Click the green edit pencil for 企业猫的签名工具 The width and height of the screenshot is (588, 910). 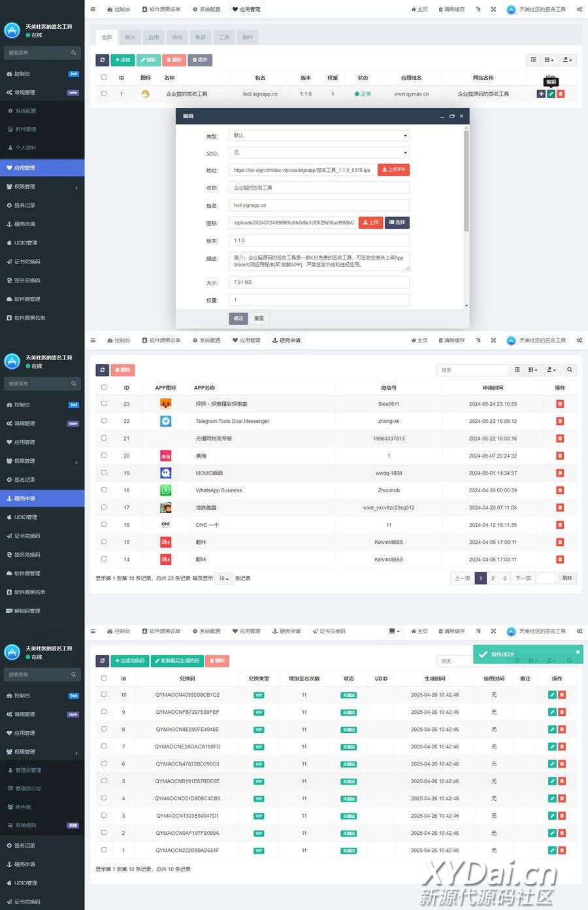pos(551,94)
